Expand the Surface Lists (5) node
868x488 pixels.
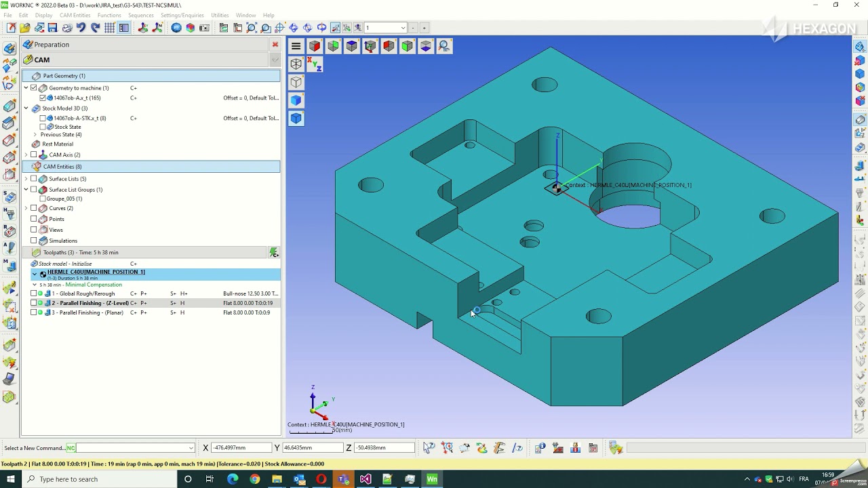(x=26, y=179)
